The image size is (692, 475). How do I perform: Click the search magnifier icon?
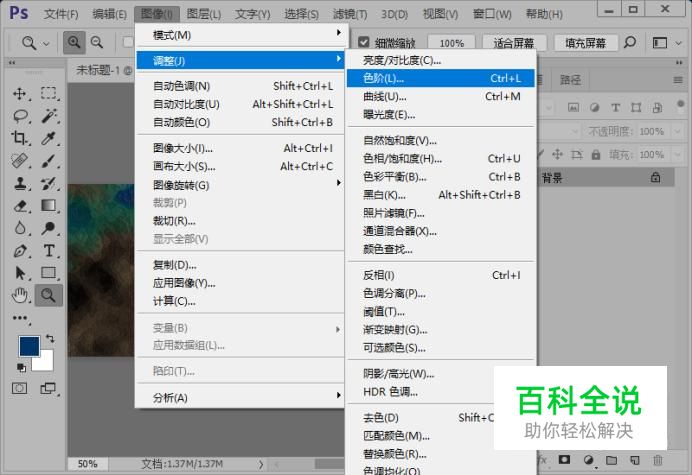coord(630,42)
